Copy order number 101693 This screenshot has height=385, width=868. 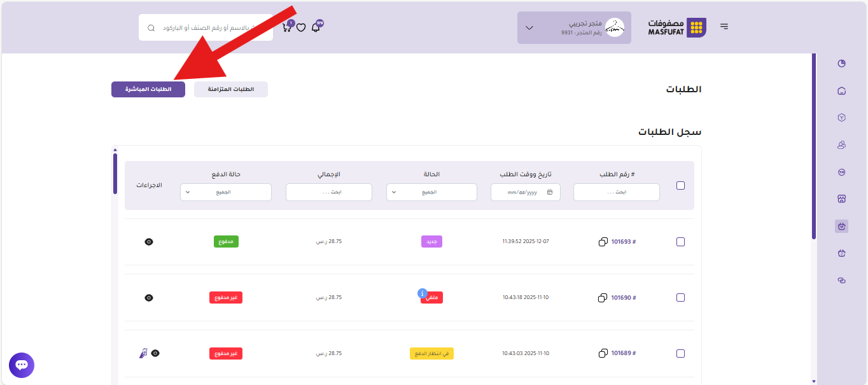tap(603, 242)
